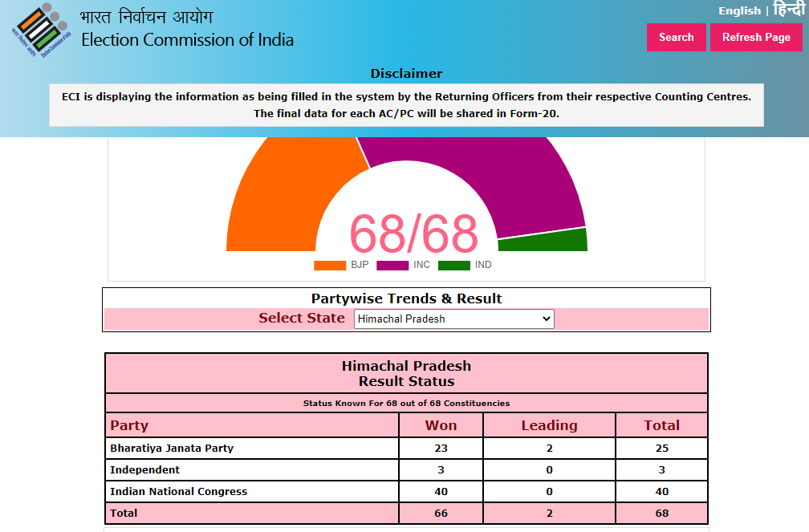The image size is (809, 532).
Task: Click the 68/68 chart total
Action: point(414,234)
